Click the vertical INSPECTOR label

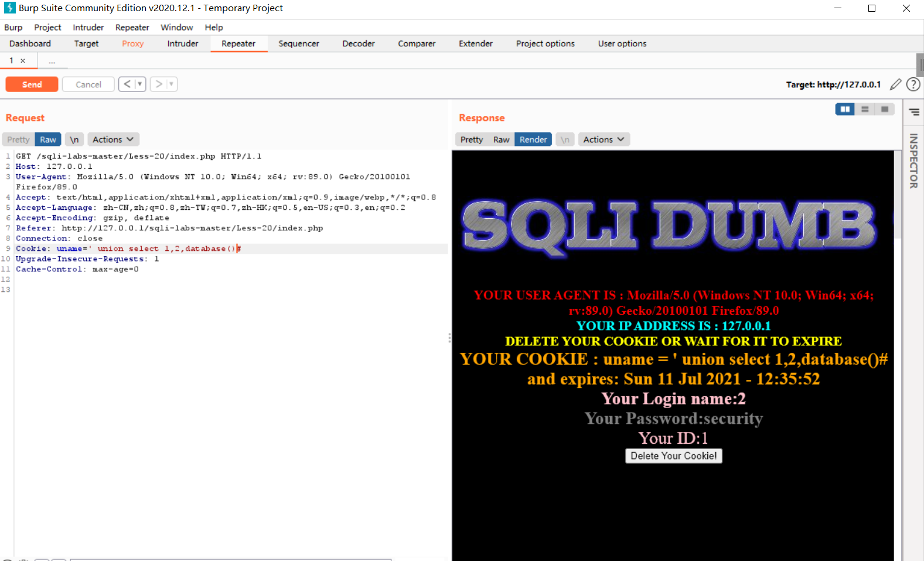click(x=913, y=161)
